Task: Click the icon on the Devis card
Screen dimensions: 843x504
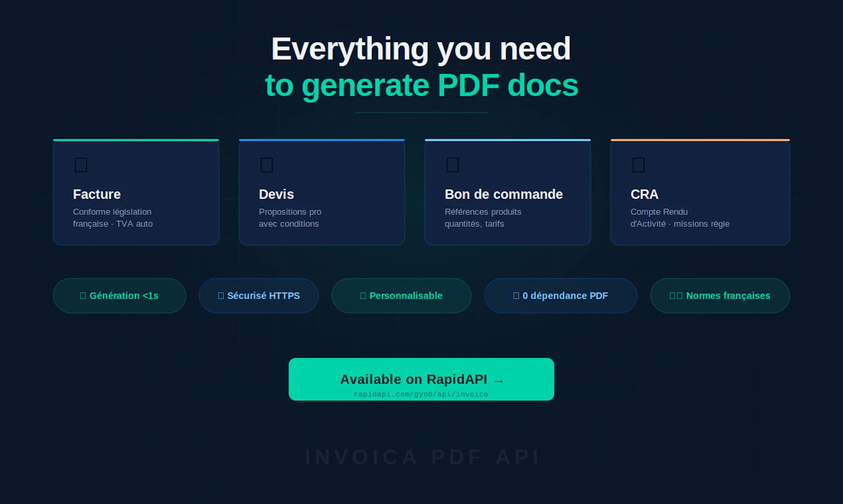Action: coord(267,165)
